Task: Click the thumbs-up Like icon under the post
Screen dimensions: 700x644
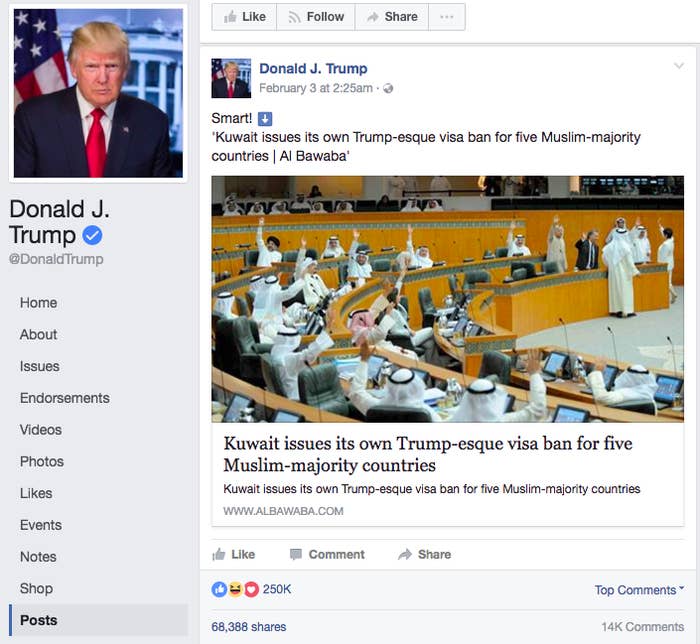Action: tap(219, 554)
